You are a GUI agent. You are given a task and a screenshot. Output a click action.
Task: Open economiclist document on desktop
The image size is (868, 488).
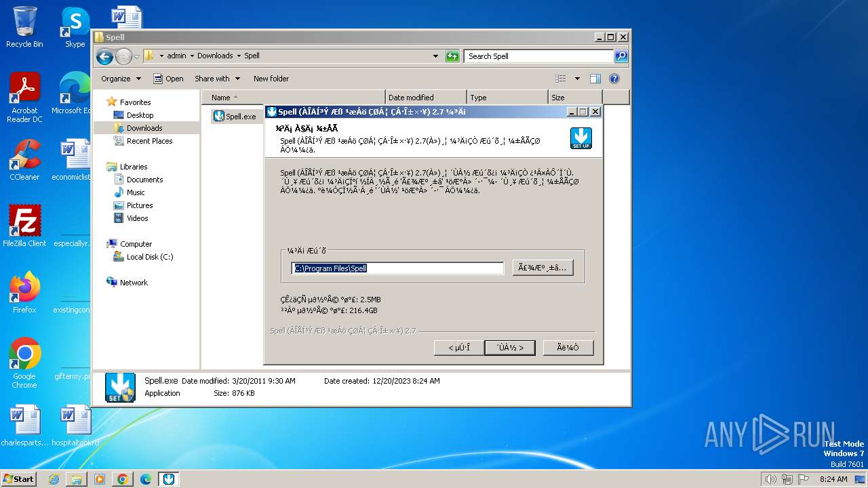pyautogui.click(x=72, y=160)
